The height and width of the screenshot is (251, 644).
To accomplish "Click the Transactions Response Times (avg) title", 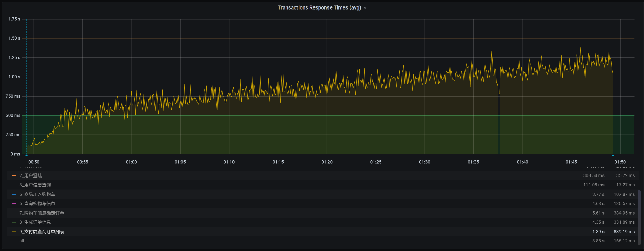I will point(319,7).
